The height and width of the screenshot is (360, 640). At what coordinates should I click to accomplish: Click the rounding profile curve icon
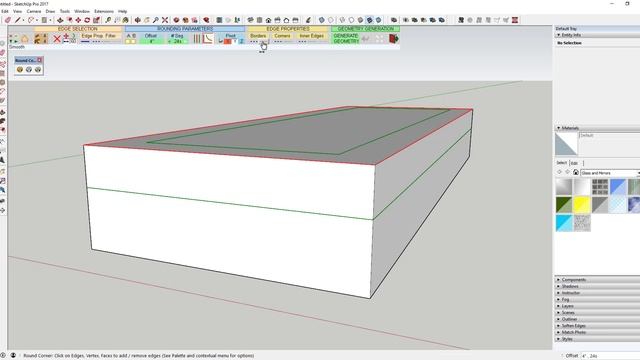[208, 38]
